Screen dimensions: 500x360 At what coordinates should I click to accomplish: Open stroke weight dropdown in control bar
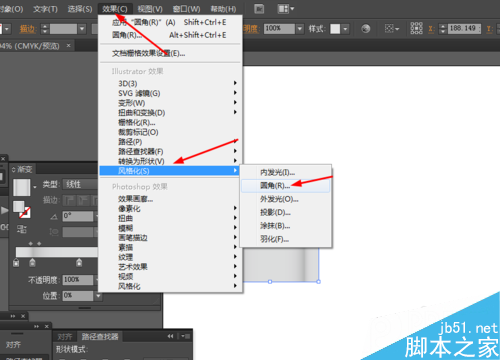pos(82,29)
